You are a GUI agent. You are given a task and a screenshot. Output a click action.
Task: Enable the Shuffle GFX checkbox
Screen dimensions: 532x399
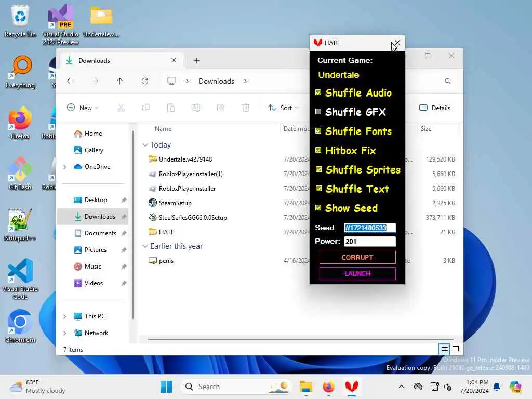[x=318, y=112]
